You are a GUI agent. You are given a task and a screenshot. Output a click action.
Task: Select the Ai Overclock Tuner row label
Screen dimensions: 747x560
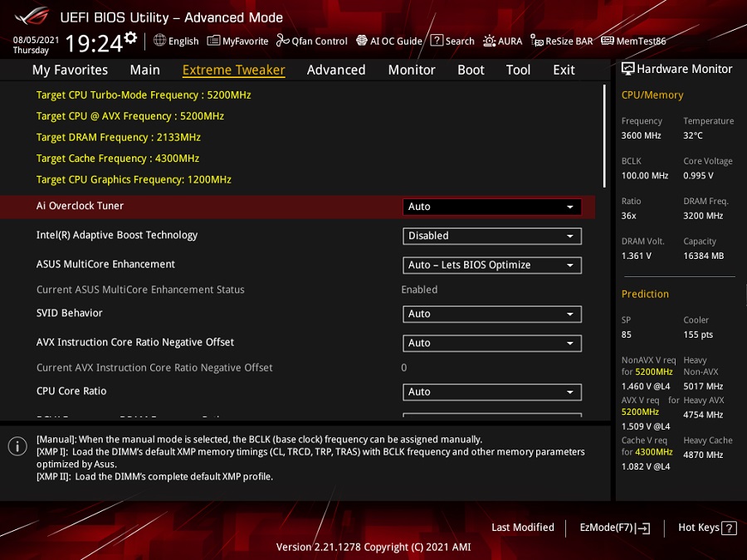80,206
